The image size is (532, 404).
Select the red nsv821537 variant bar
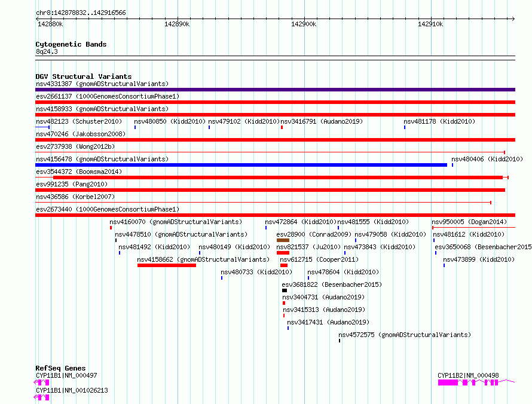pos(283,253)
